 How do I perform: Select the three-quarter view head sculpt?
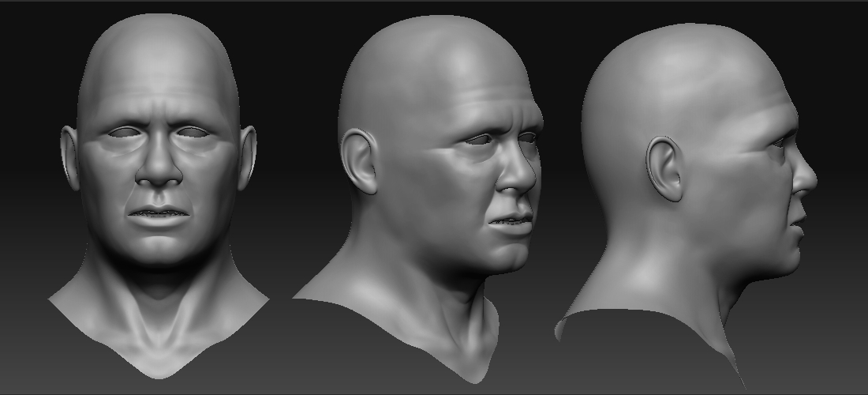coord(418,199)
